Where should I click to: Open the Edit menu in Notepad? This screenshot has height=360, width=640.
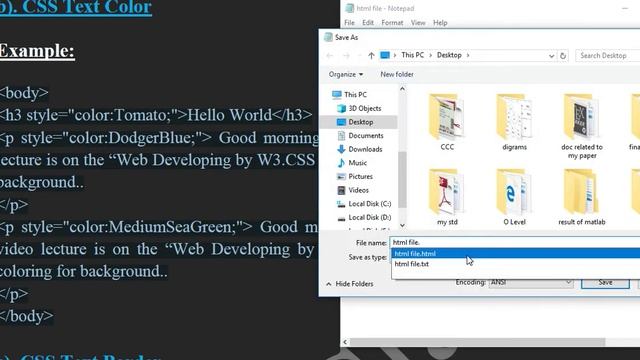click(368, 23)
